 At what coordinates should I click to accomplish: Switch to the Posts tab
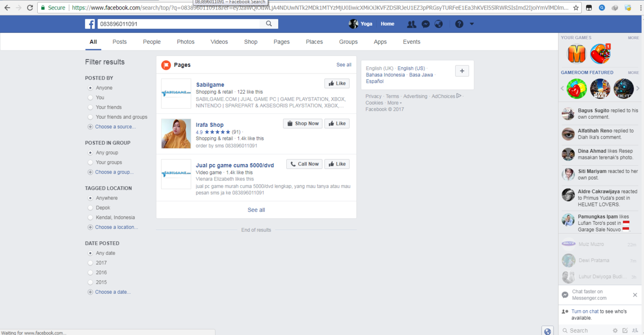(120, 42)
